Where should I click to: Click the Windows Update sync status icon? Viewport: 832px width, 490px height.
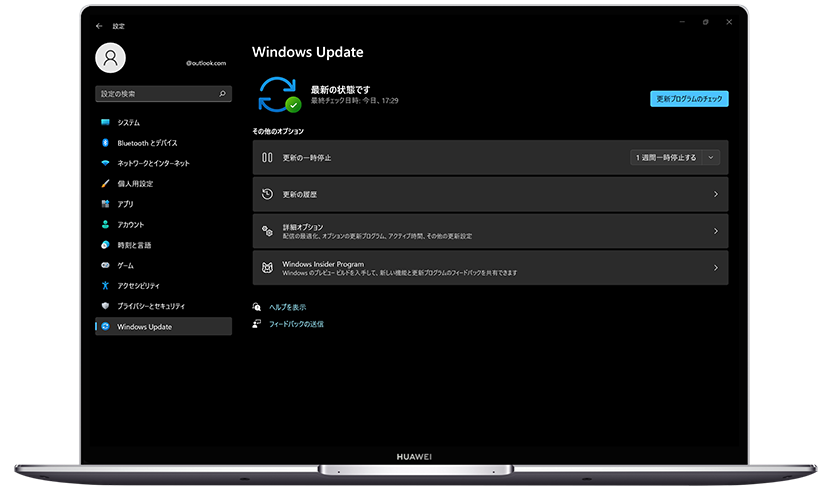(279, 94)
